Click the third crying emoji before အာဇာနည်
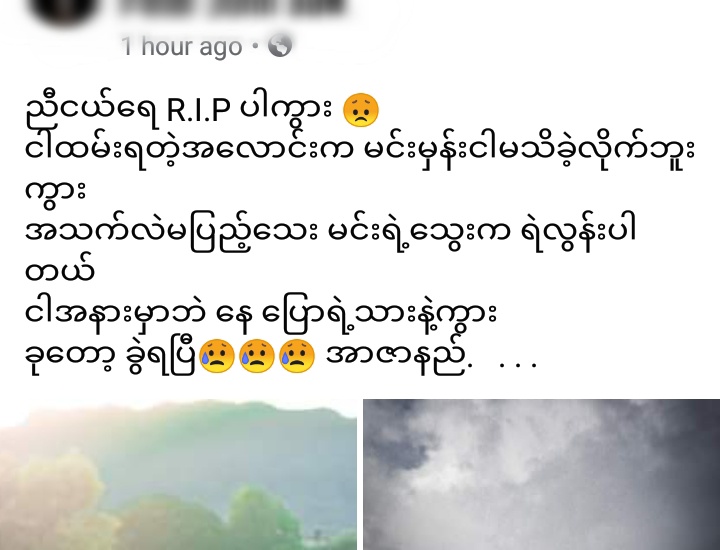 (297, 356)
